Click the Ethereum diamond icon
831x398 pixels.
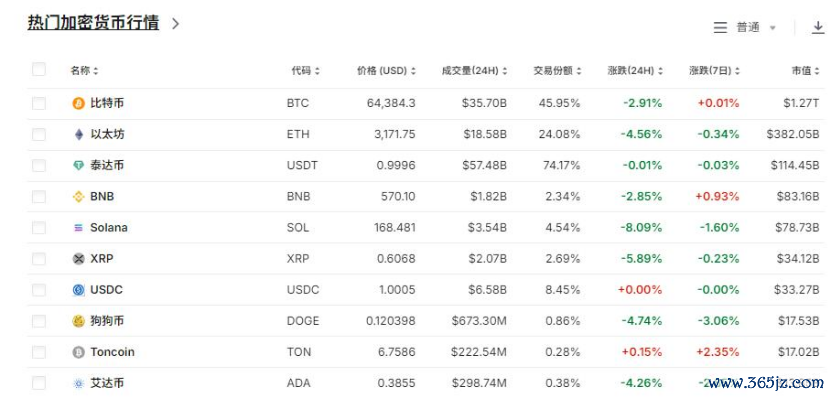click(x=78, y=135)
